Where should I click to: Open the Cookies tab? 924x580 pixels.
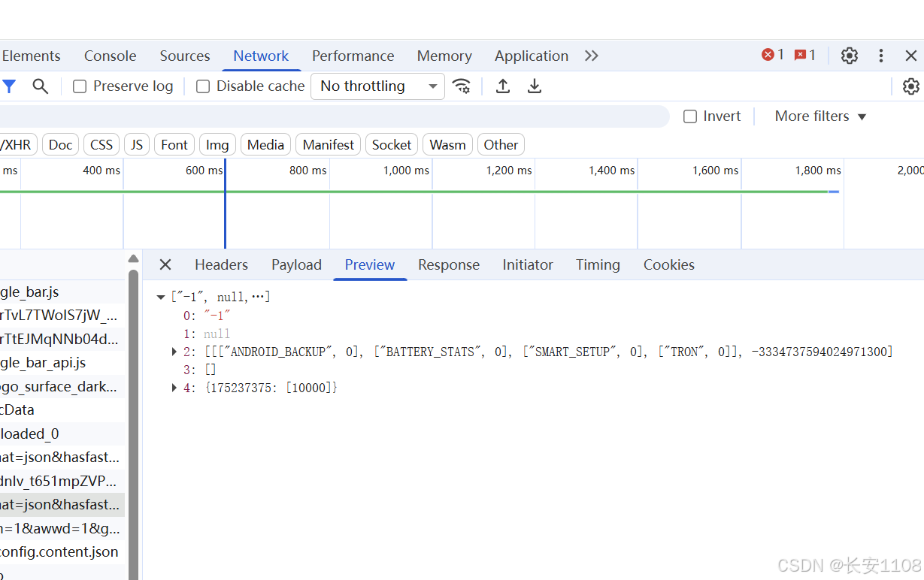click(669, 264)
